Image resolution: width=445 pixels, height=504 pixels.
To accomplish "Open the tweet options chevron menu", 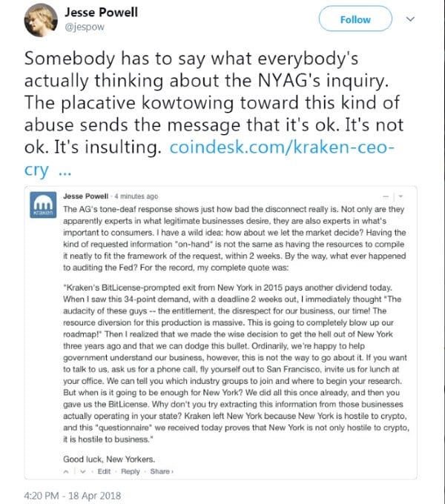I will (x=410, y=19).
